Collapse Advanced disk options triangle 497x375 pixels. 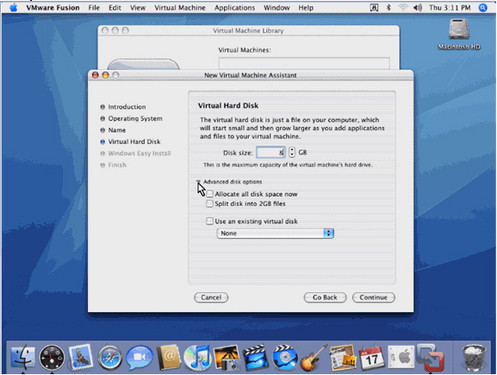199,182
